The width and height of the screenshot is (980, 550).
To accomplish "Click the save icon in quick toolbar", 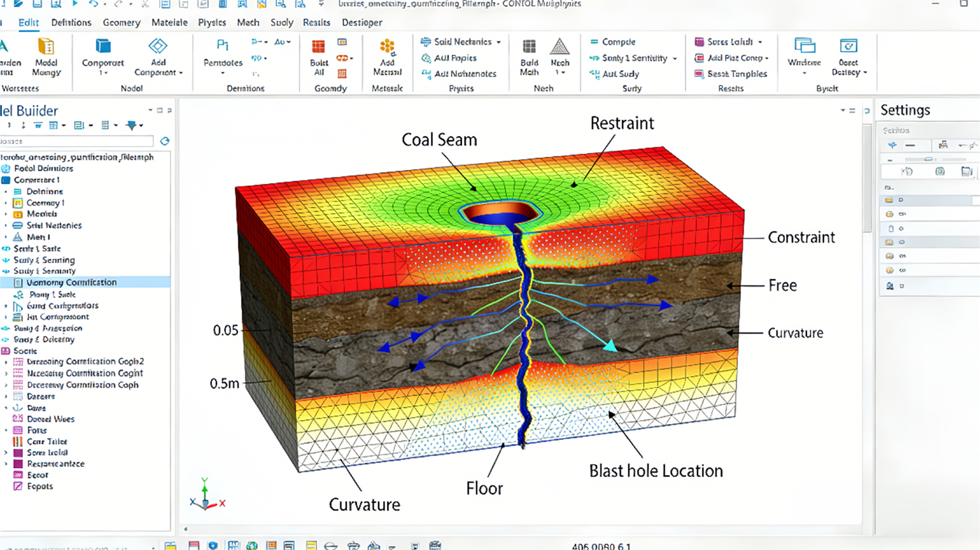I will click(37, 4).
